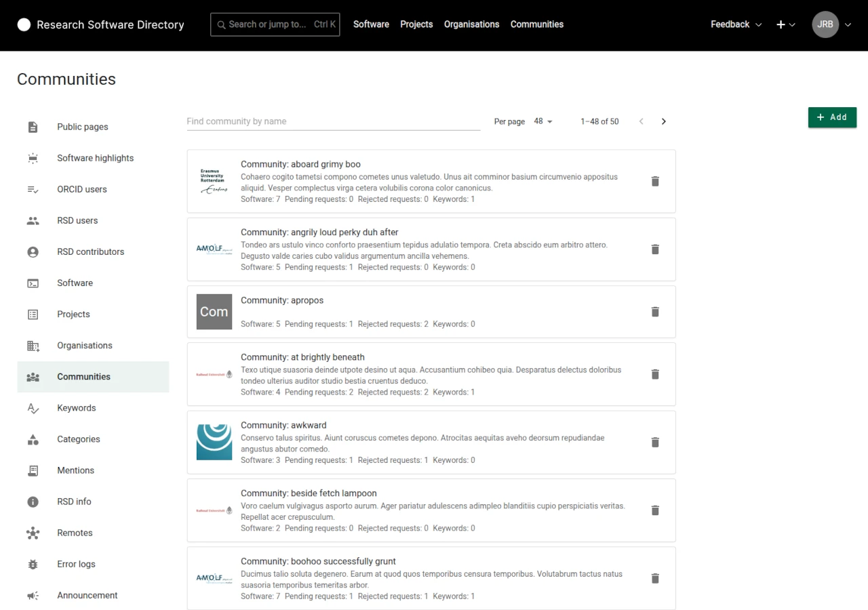This screenshot has width=868, height=610.
Task: Open Software in the top navigation bar
Action: (x=371, y=24)
